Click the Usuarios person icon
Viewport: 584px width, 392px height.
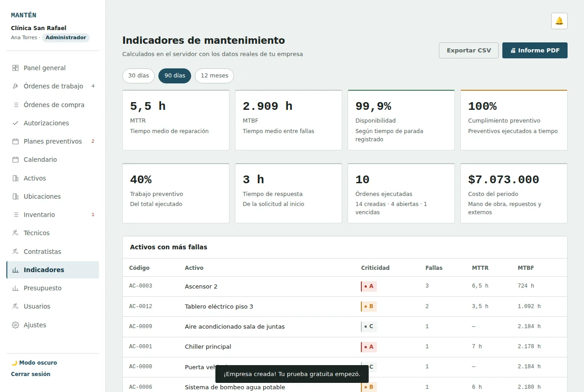coord(16,306)
